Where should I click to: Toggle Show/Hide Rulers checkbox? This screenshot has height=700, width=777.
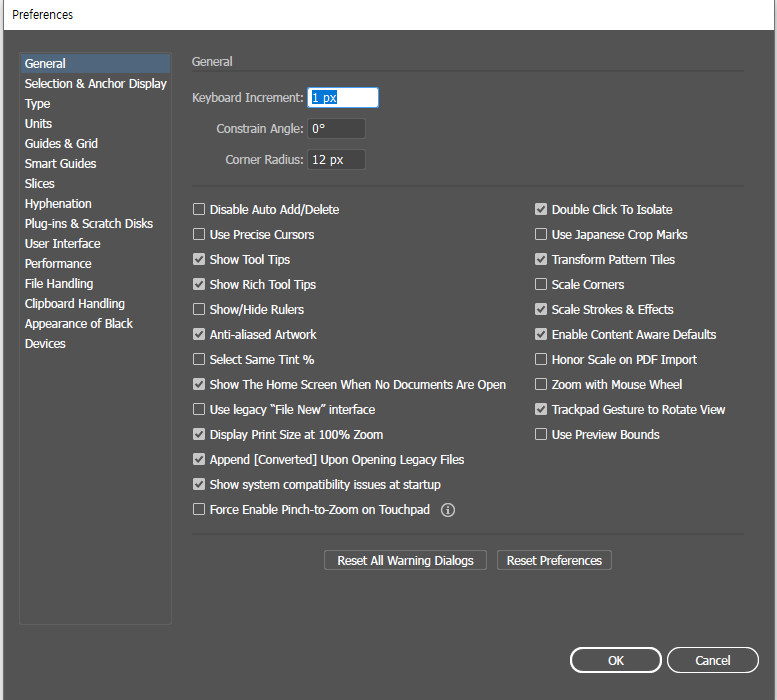199,309
